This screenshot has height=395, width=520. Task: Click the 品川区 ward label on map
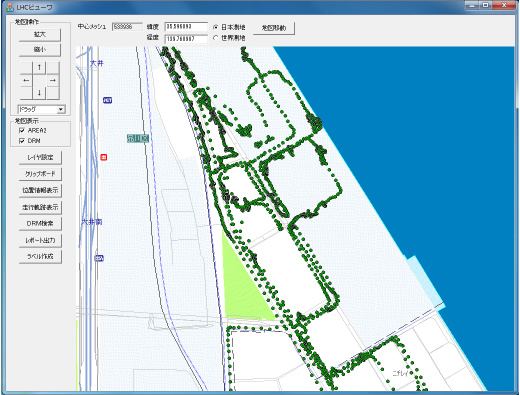click(138, 138)
